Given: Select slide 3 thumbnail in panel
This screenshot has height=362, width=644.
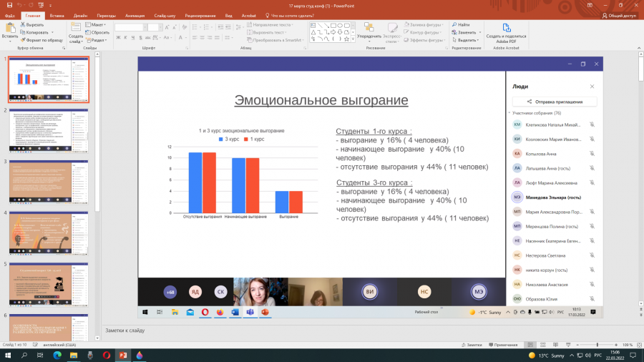Looking at the screenshot, I should click(49, 182).
